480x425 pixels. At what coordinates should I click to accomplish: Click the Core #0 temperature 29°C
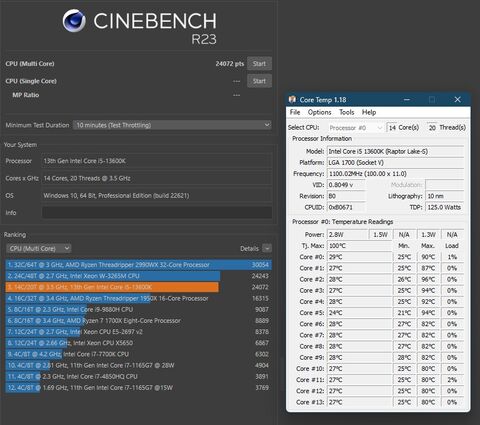359,257
